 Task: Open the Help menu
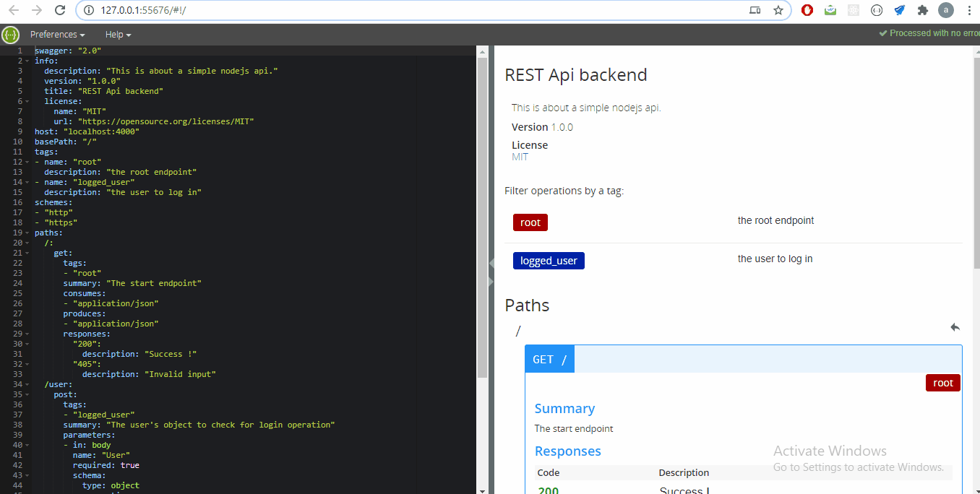(118, 35)
